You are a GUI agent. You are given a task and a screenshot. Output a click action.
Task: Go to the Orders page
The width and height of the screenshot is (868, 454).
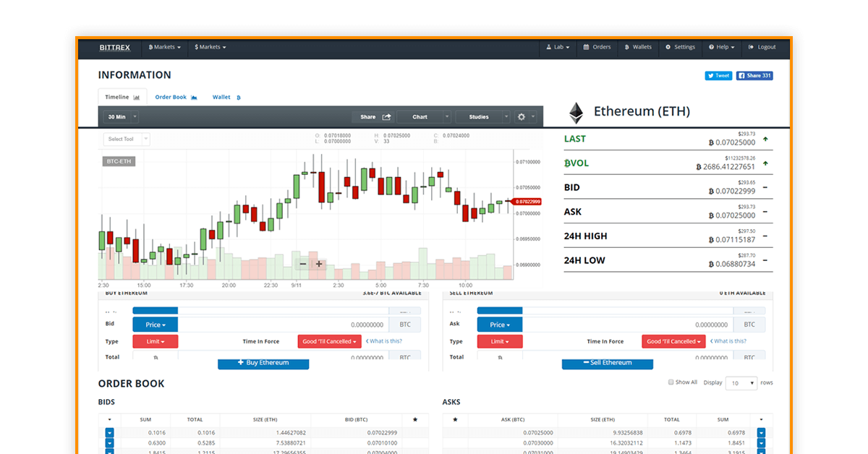click(597, 48)
